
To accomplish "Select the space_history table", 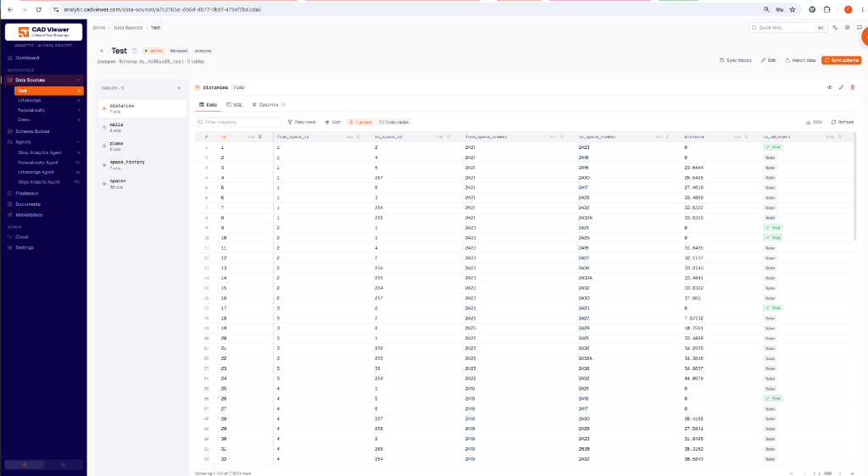I will tap(142, 165).
